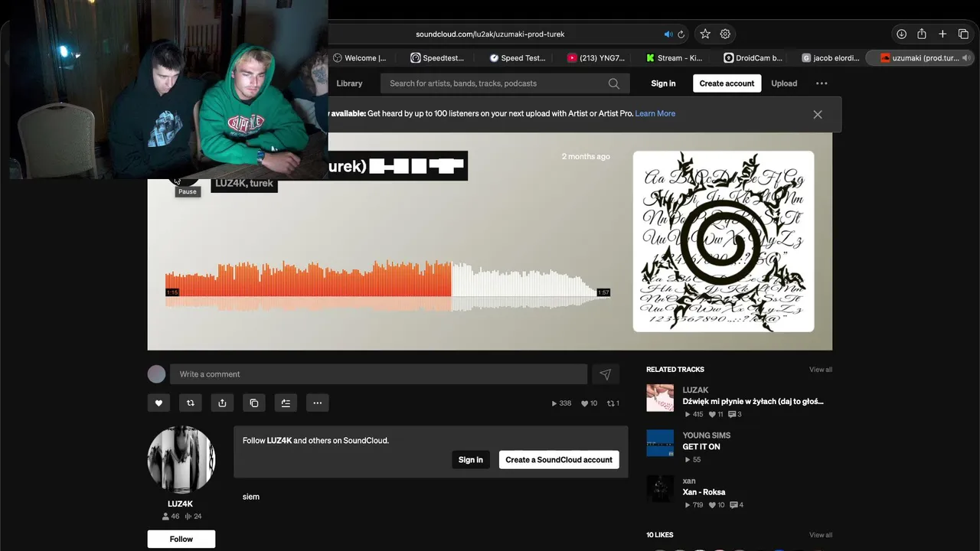Copy the track link with the copy icon
This screenshot has width=980, height=551.
pyautogui.click(x=253, y=403)
